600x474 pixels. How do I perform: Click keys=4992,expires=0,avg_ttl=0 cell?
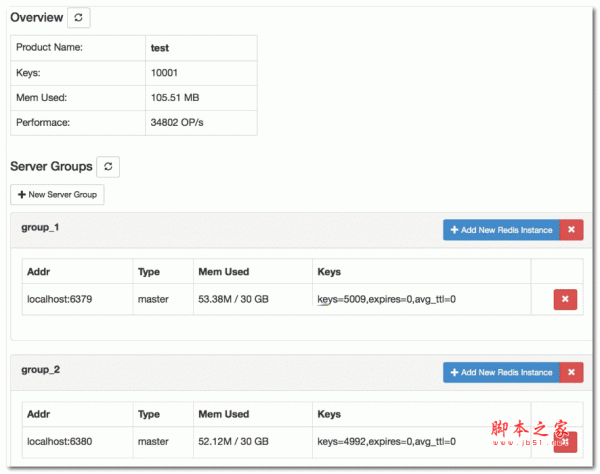[422, 442]
